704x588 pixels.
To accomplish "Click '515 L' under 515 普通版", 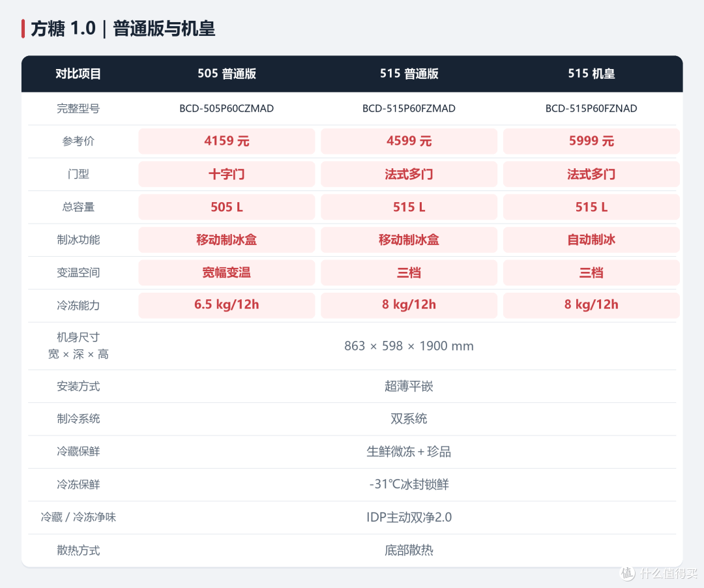I will [409, 207].
